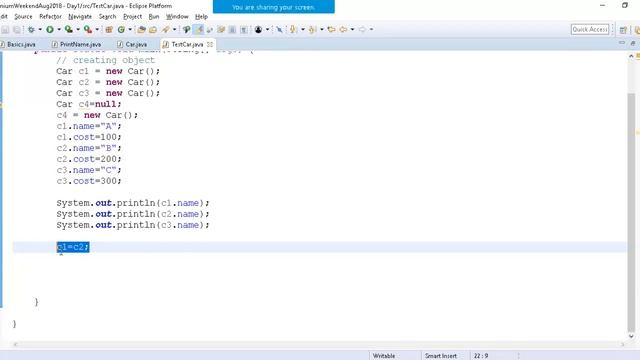Toggle Pin Editor icon
The width and height of the screenshot is (640, 360).
(x=279, y=29)
